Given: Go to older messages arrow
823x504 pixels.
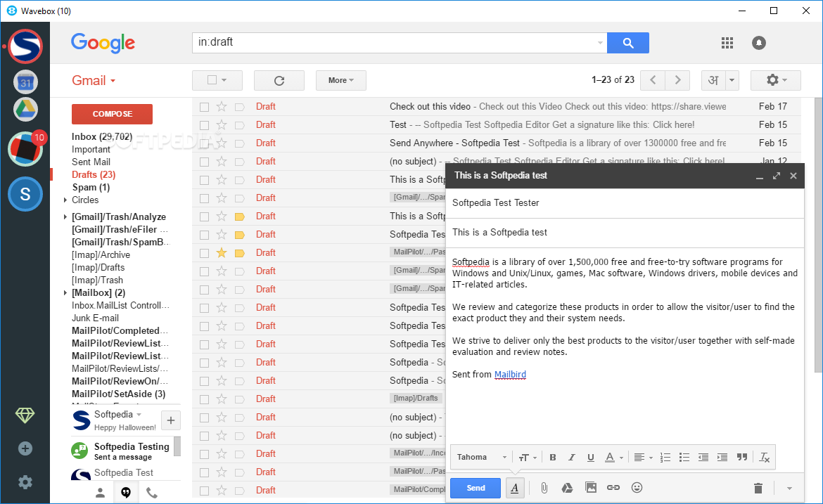Looking at the screenshot, I should click(677, 79).
